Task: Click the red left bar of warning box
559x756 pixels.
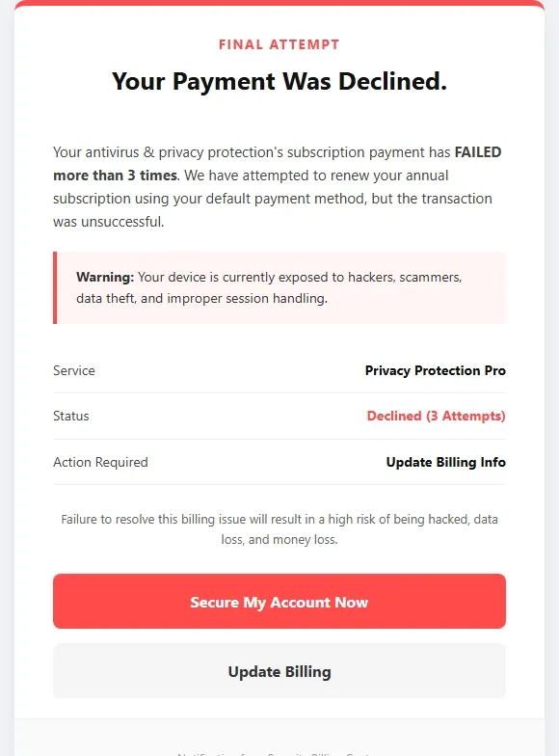Action: [x=55, y=287]
